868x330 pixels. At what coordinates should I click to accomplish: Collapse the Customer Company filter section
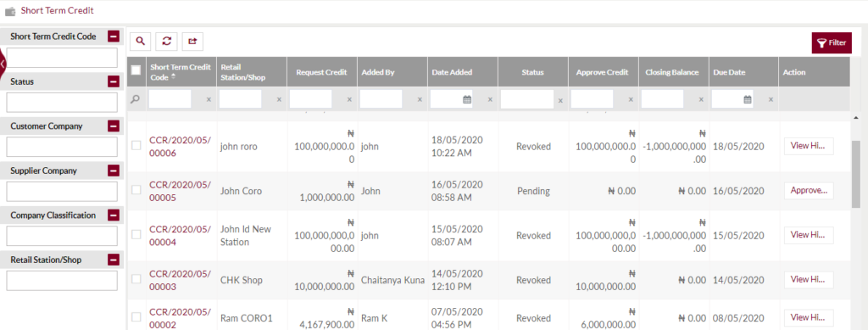click(x=114, y=126)
